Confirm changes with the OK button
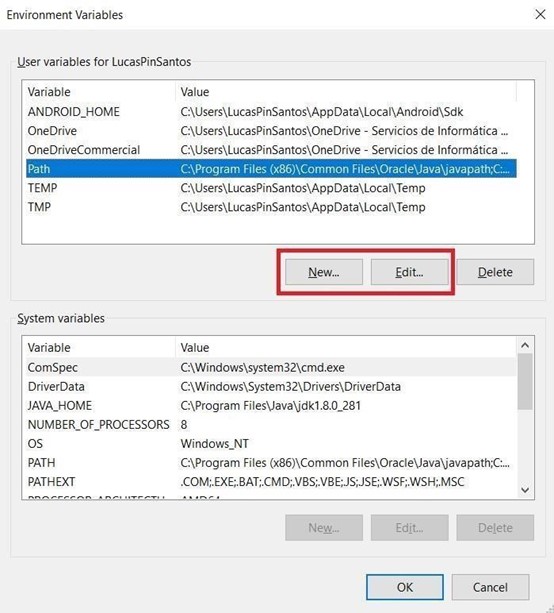This screenshot has height=613, width=554. click(405, 587)
